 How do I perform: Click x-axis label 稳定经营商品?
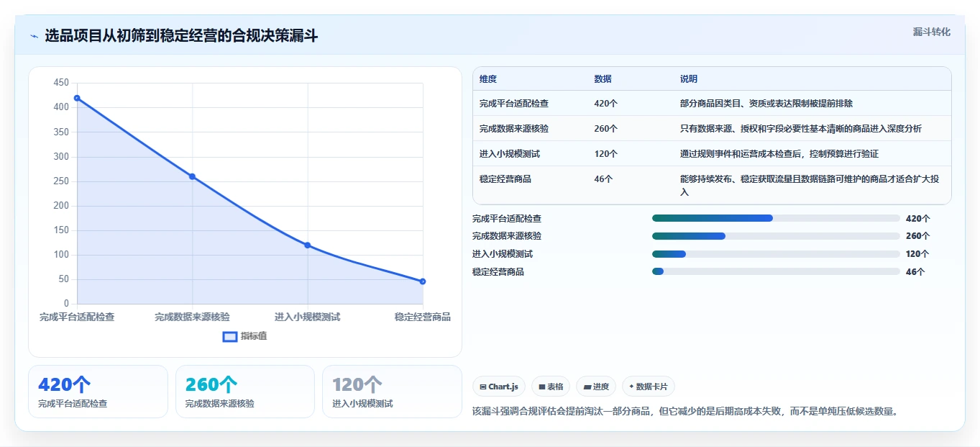[423, 317]
